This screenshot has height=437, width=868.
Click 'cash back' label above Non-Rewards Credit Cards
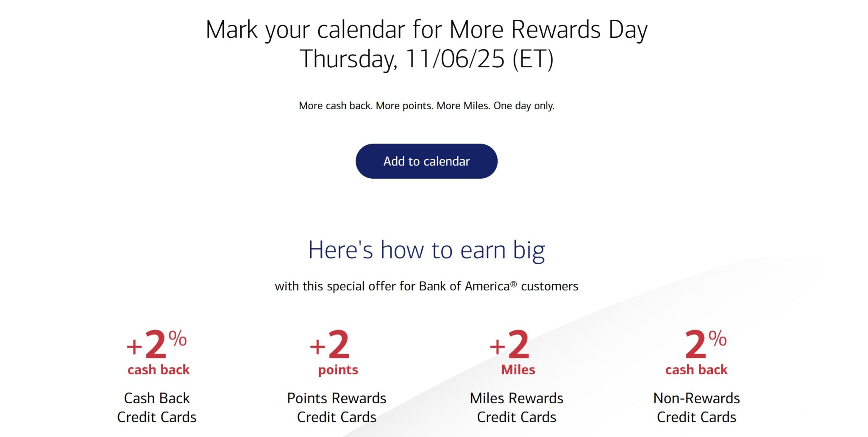(x=696, y=370)
